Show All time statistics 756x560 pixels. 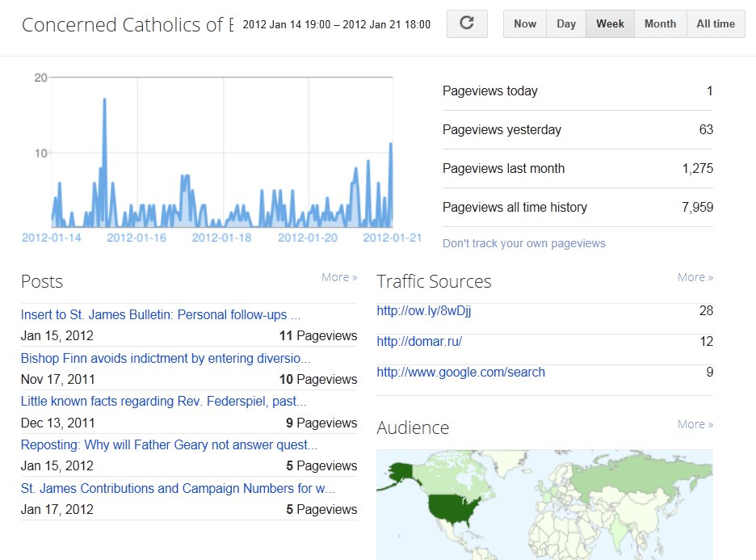716,23
